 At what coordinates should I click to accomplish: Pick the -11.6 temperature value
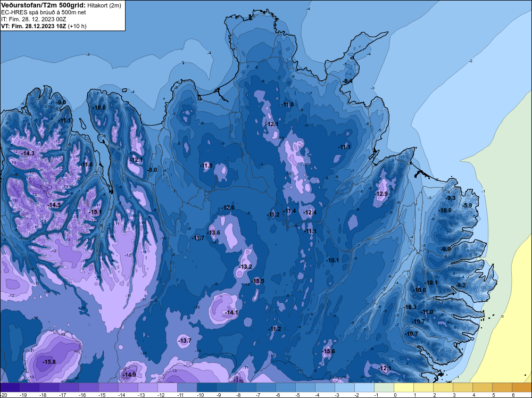[x=86, y=164]
